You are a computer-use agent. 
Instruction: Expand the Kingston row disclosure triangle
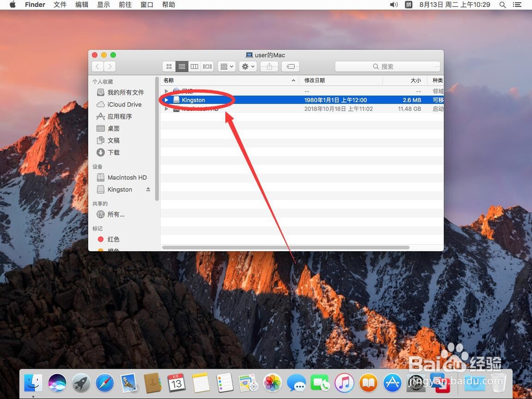[166, 100]
